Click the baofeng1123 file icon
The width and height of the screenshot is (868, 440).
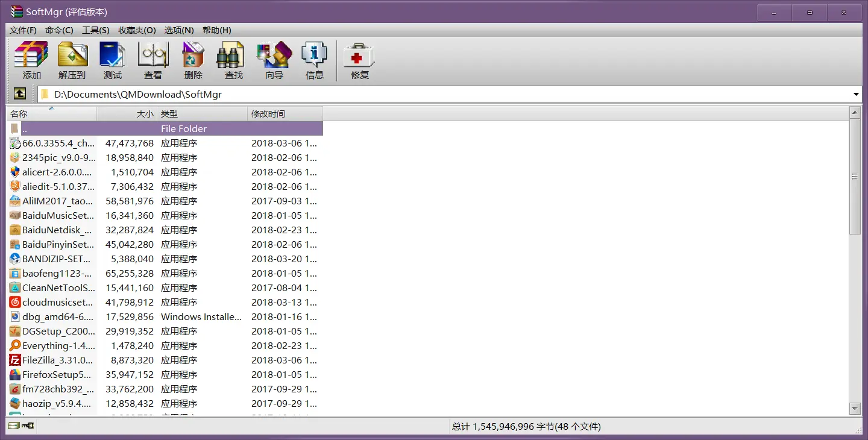pyautogui.click(x=15, y=273)
